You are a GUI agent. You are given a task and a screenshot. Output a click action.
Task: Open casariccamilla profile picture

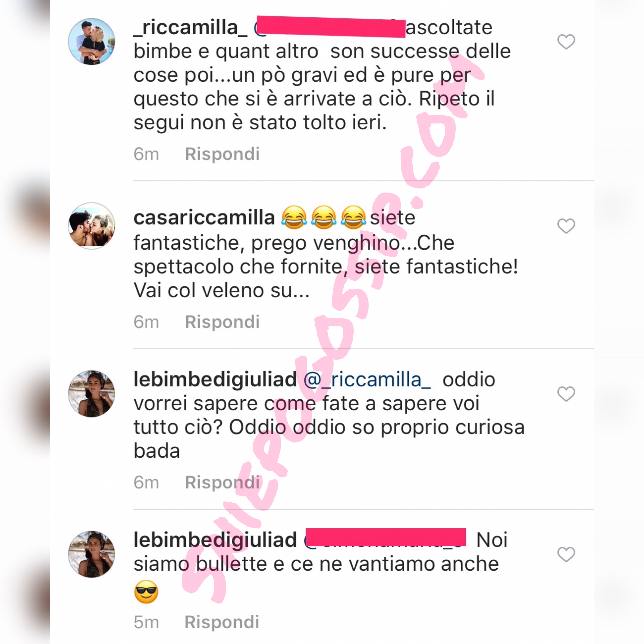92,226
